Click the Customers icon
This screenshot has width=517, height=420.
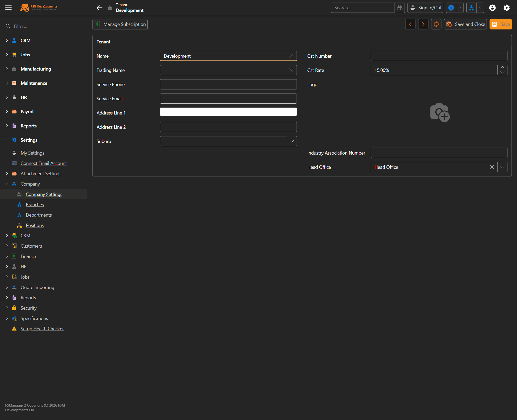14,246
